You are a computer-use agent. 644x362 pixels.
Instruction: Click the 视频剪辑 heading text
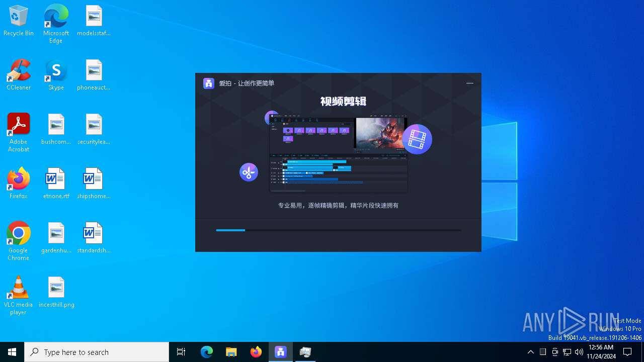pyautogui.click(x=343, y=102)
